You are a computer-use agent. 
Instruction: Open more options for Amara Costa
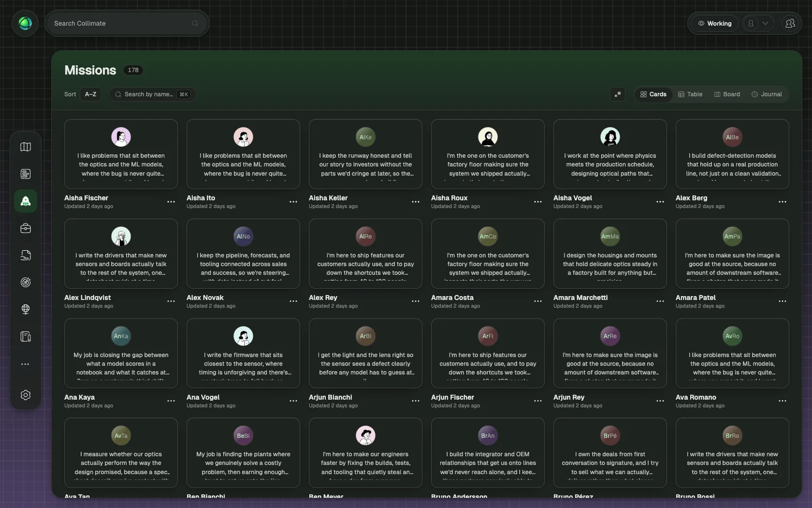click(538, 301)
